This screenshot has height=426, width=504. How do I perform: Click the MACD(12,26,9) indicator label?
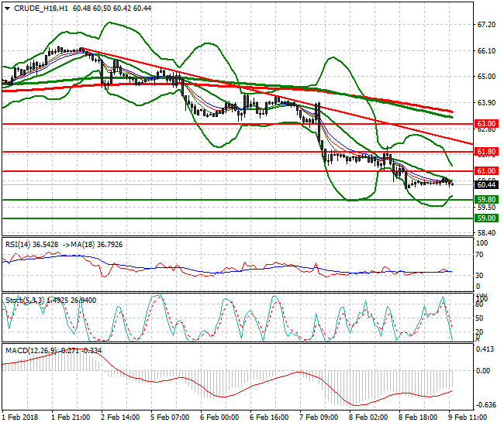[x=31, y=351]
